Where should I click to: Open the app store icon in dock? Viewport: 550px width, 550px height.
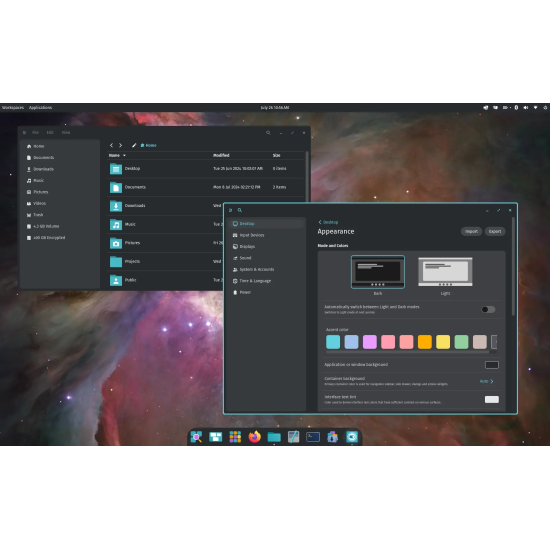333,437
